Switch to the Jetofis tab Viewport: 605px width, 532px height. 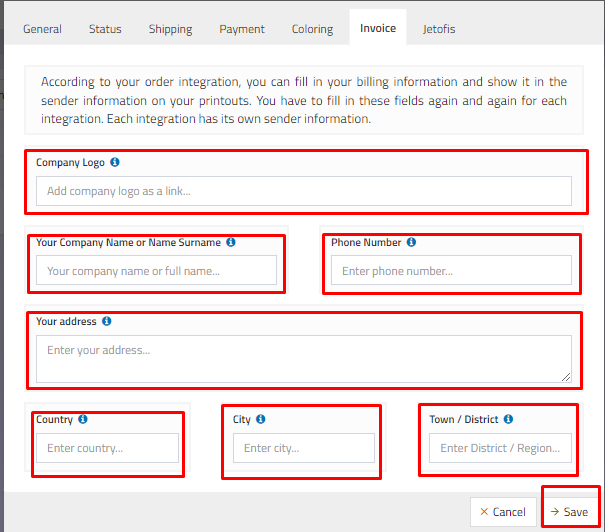pos(438,29)
